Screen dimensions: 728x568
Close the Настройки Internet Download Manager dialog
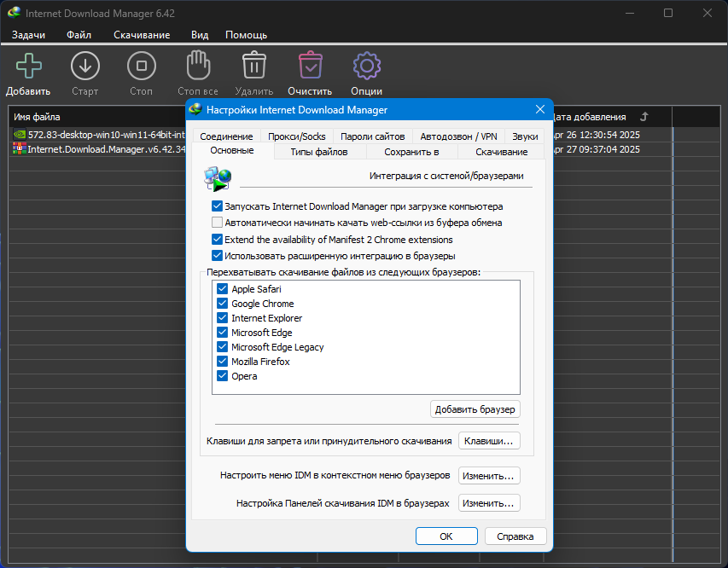coord(540,109)
